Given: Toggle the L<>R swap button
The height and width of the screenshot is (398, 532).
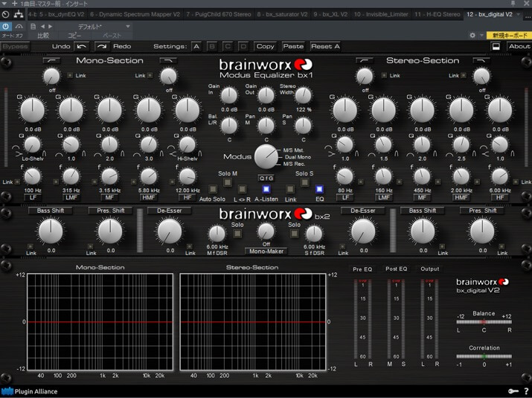Looking at the screenshot, I should 242,189.
